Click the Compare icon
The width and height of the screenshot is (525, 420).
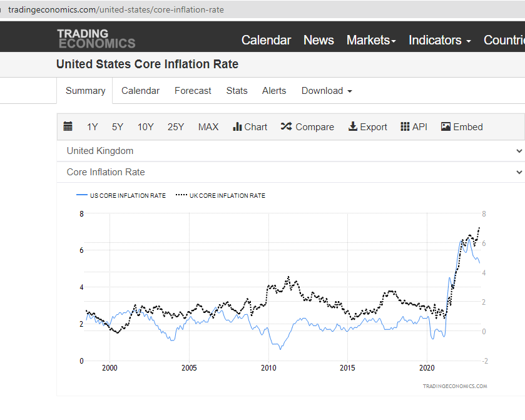(x=307, y=126)
